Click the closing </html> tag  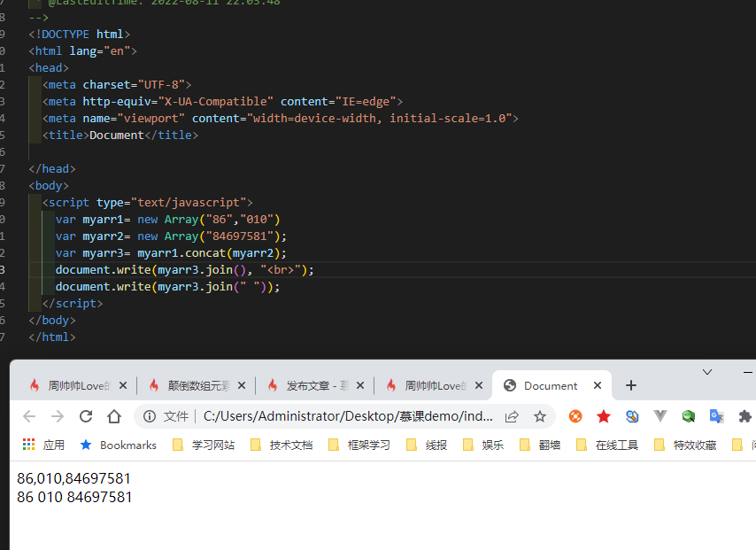52,337
